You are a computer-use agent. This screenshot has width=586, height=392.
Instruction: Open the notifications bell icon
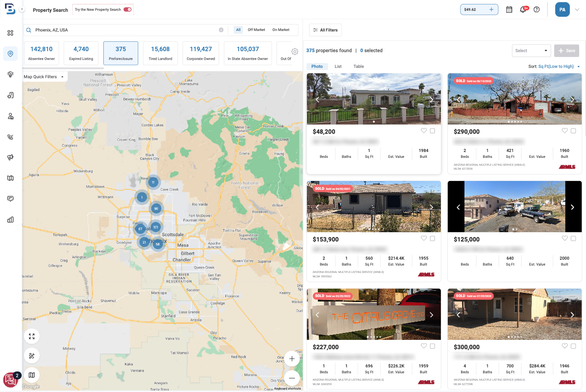(523, 10)
